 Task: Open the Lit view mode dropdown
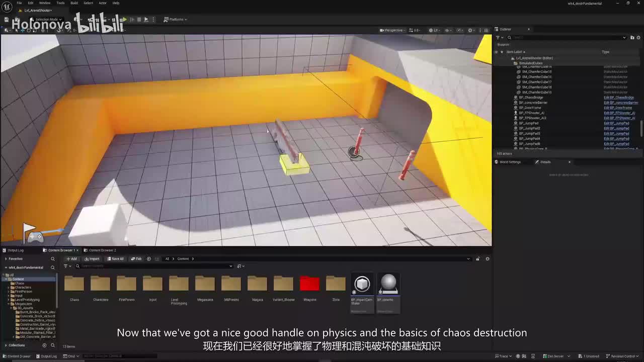pos(435,30)
